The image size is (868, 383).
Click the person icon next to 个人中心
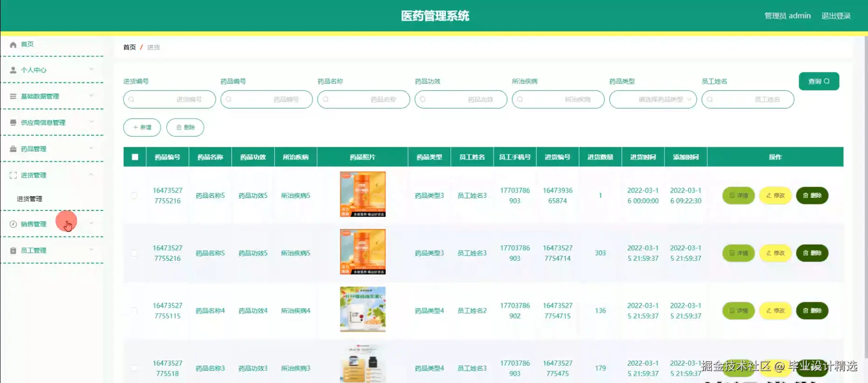pos(13,70)
